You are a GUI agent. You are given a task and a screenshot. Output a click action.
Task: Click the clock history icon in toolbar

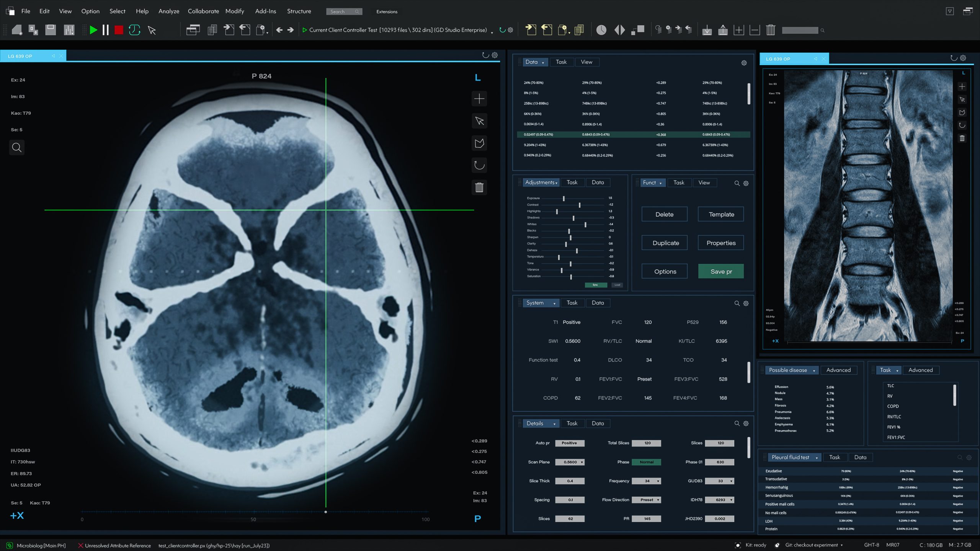(601, 30)
